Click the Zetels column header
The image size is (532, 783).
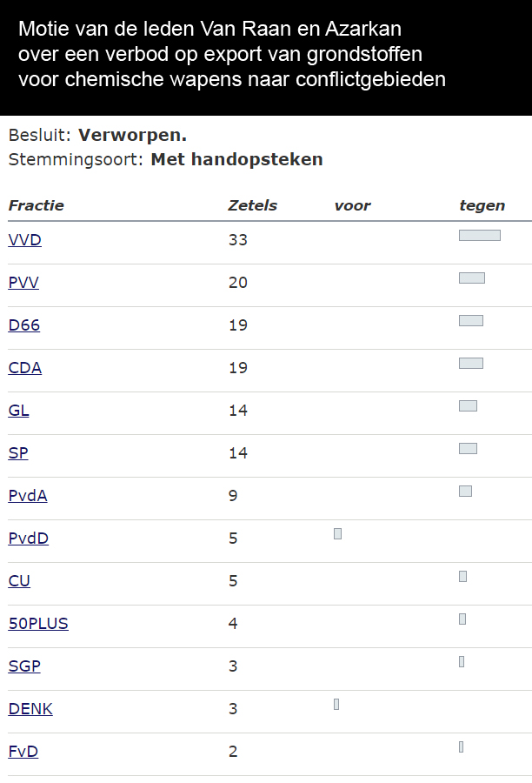tap(252, 205)
